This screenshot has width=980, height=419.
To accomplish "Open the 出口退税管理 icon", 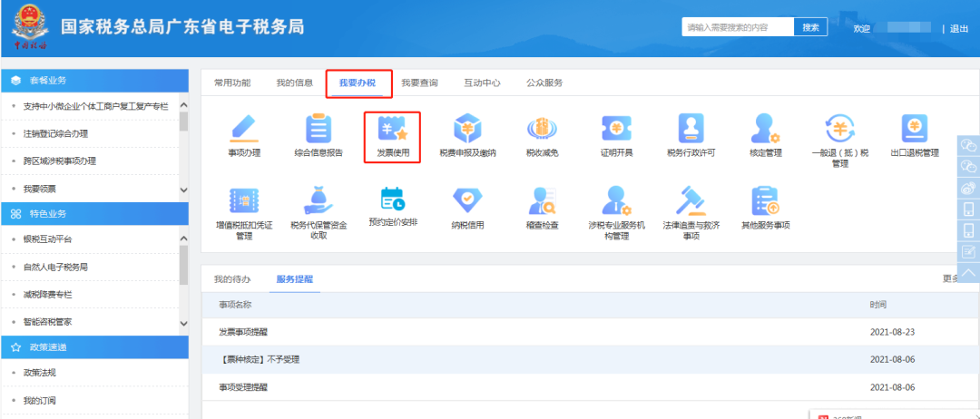I will [915, 129].
